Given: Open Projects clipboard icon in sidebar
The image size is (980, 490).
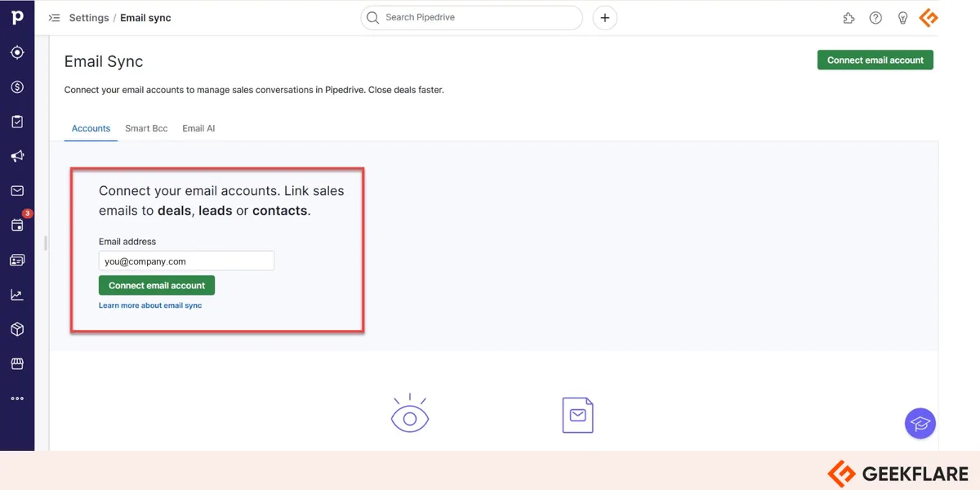Looking at the screenshot, I should coord(17,122).
